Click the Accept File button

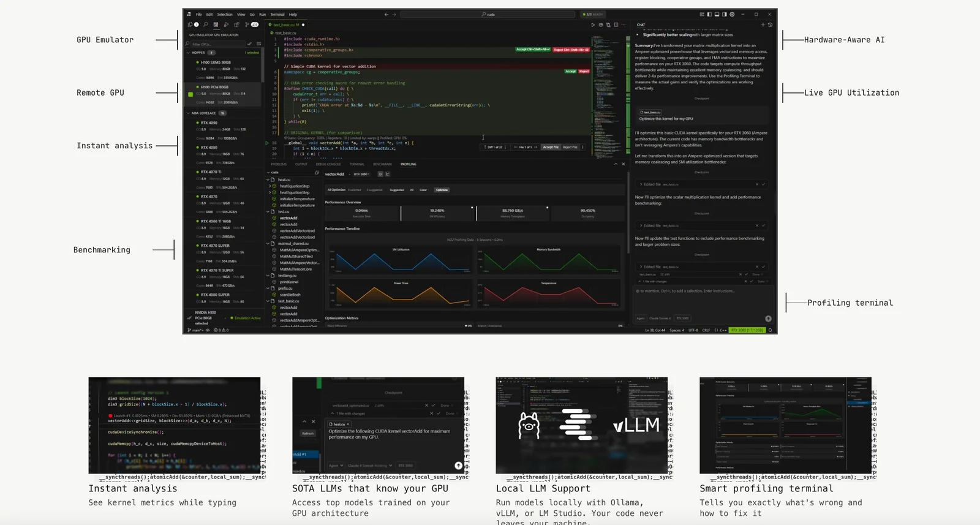pos(550,147)
